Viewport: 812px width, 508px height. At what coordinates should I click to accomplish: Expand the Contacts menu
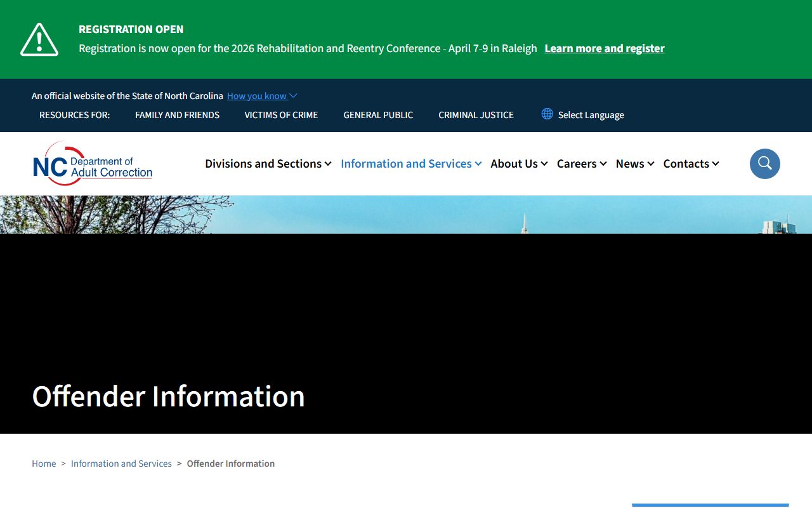coord(691,164)
